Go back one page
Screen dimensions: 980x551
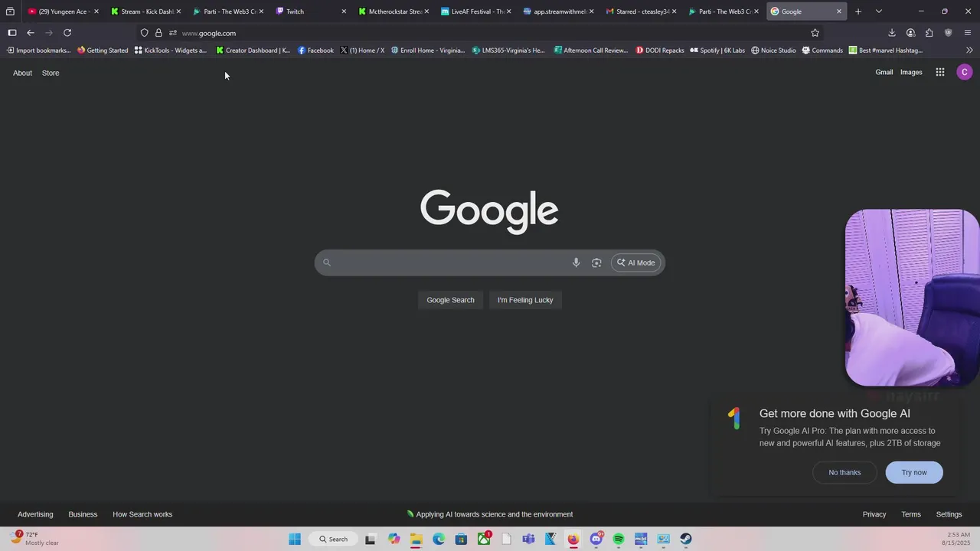coord(31,33)
